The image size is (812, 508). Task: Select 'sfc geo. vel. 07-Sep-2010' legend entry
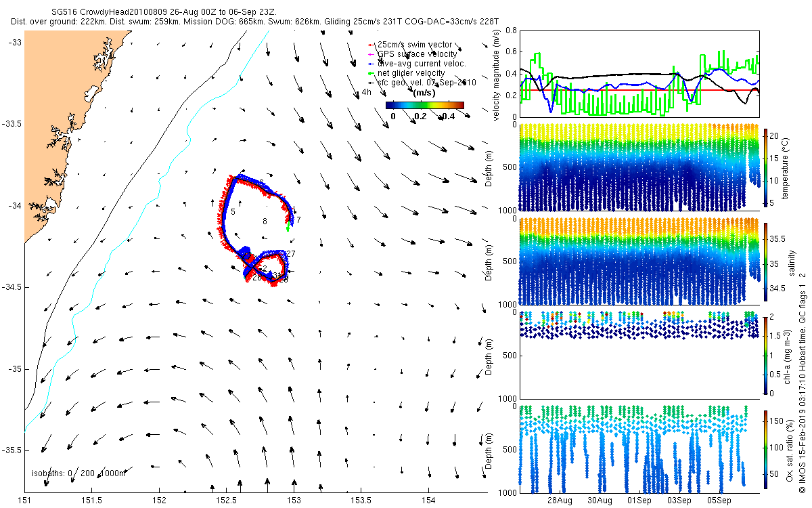426,83
